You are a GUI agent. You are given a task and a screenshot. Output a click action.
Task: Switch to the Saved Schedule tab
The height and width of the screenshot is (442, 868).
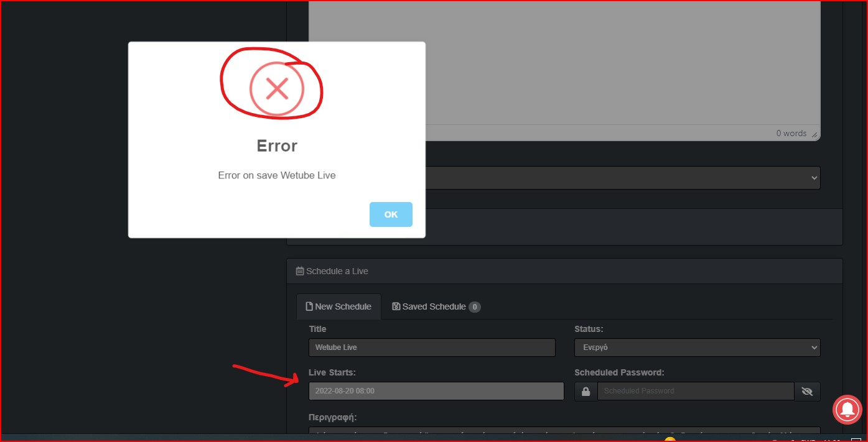pos(436,306)
